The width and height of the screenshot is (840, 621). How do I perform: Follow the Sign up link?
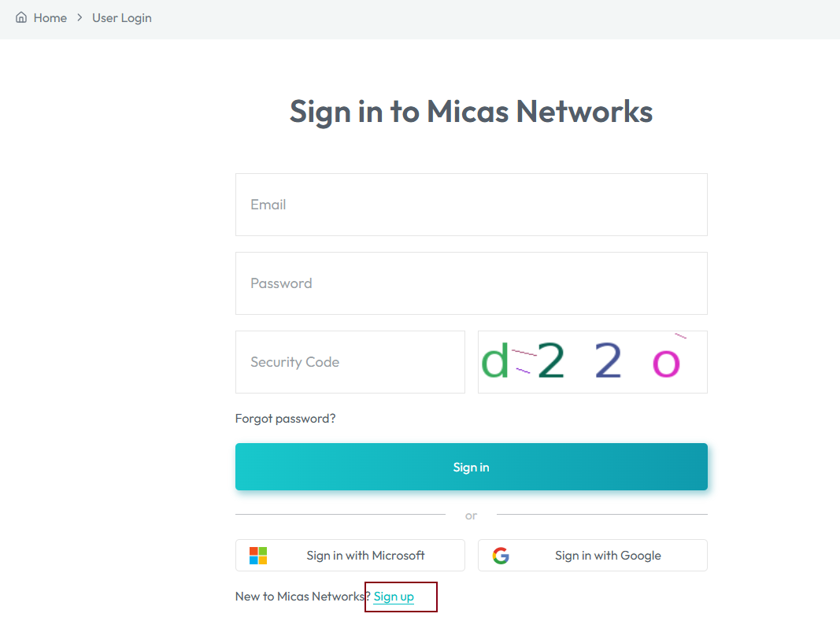pos(394,597)
